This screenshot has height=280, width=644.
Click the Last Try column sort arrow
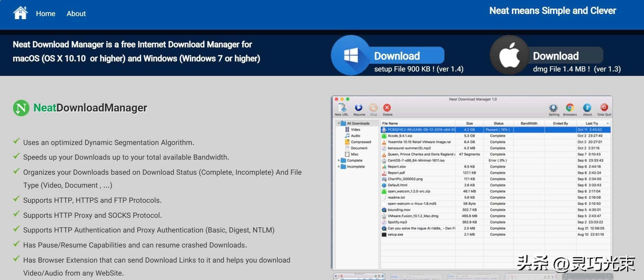608,123
